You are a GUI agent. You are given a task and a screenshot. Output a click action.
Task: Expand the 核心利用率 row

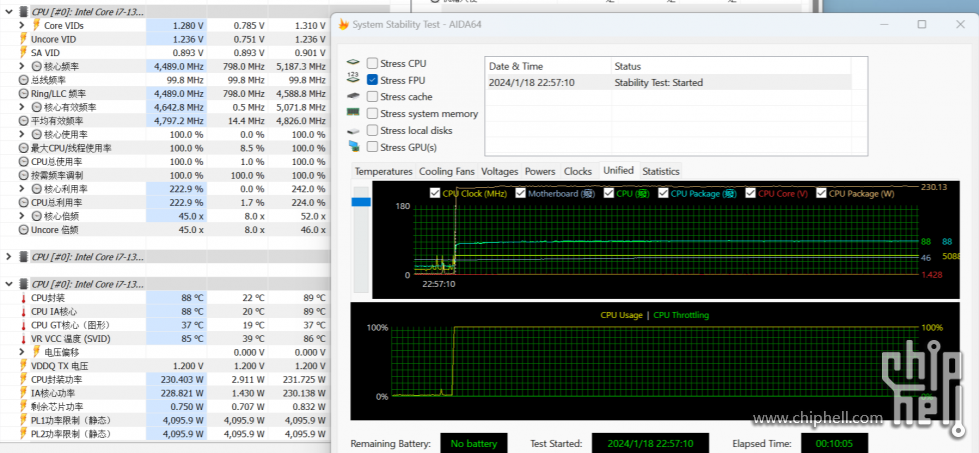(22, 189)
